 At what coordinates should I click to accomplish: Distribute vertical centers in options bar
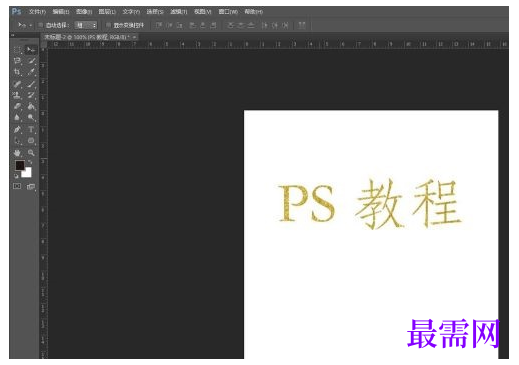coord(241,25)
